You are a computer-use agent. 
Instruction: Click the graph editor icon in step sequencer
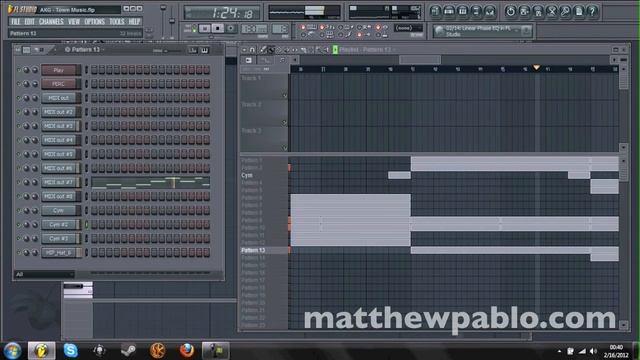pos(193,50)
